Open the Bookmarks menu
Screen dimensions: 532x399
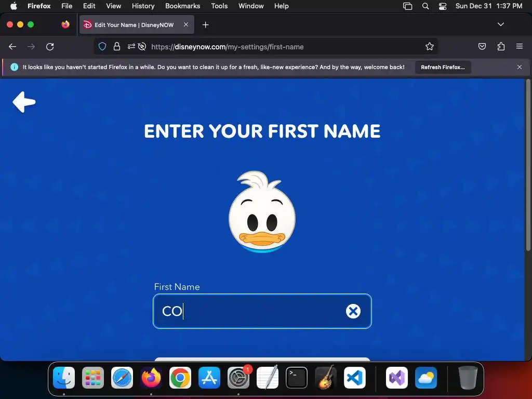click(x=182, y=6)
